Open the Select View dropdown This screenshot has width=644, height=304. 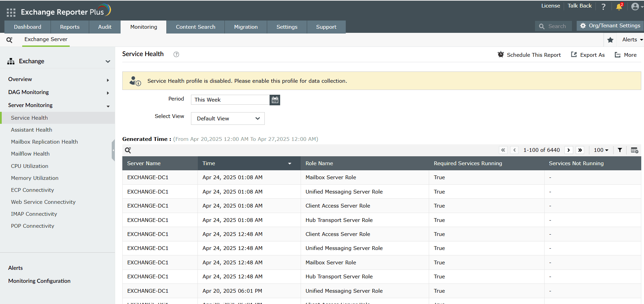click(x=228, y=119)
